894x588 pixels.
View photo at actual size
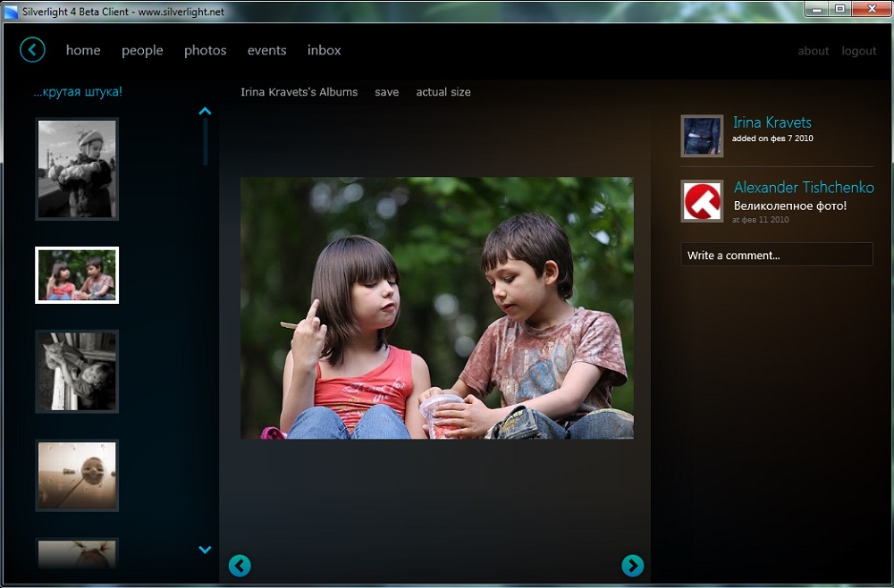click(443, 92)
